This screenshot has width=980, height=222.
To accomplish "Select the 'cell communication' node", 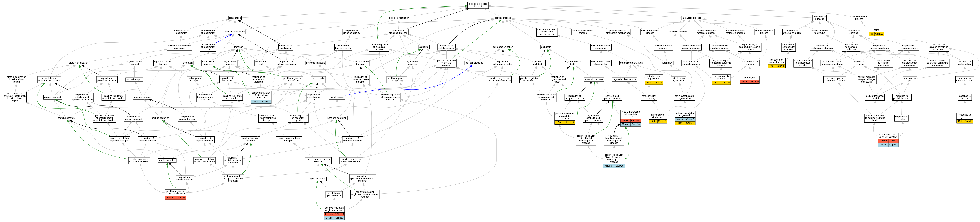I will pyautogui.click(x=503, y=47).
